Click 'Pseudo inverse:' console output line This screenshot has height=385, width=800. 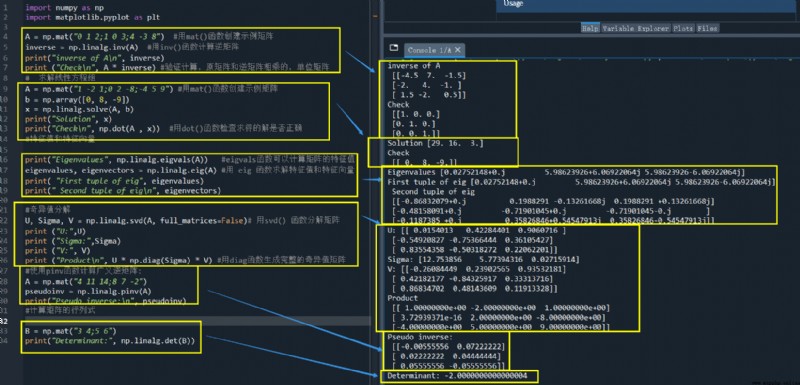419,337
